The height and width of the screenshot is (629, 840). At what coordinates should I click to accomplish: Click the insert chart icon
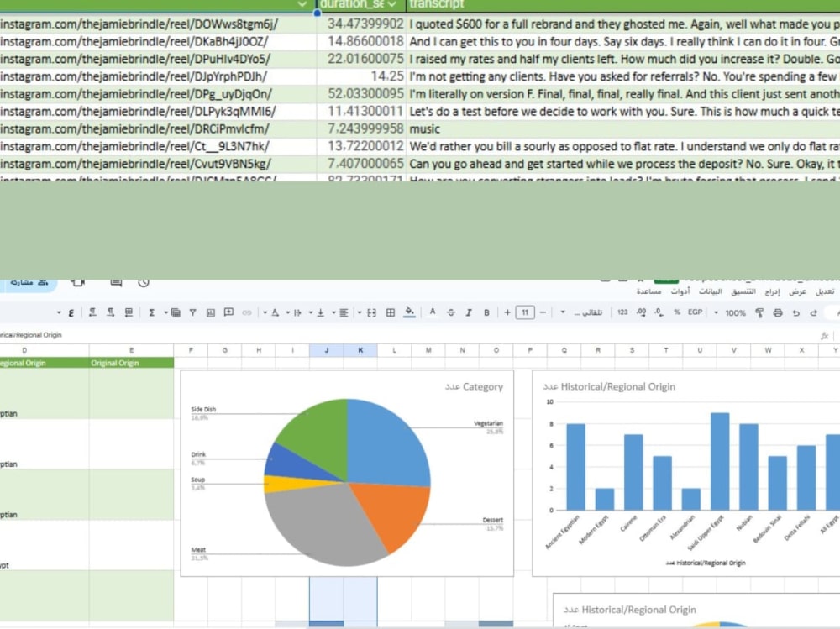[211, 312]
